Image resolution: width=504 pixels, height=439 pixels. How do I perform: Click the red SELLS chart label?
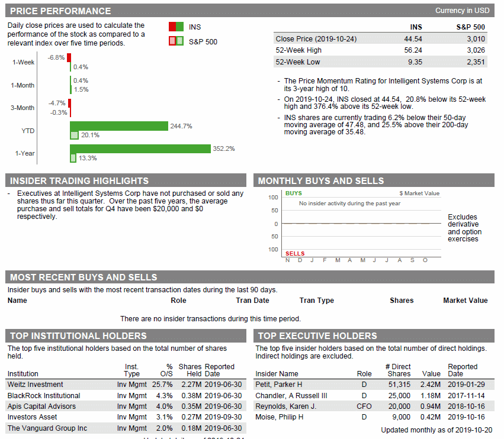[295, 254]
